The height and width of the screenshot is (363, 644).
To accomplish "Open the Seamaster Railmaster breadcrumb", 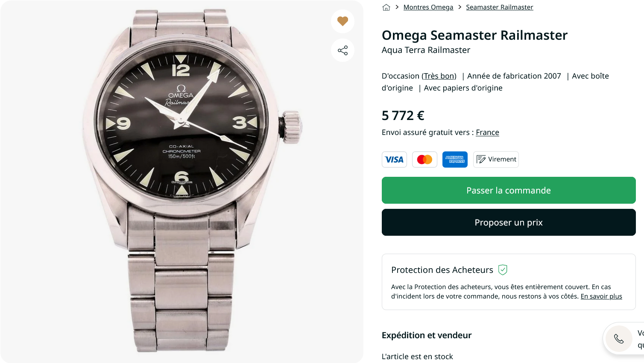I will 499,7.
